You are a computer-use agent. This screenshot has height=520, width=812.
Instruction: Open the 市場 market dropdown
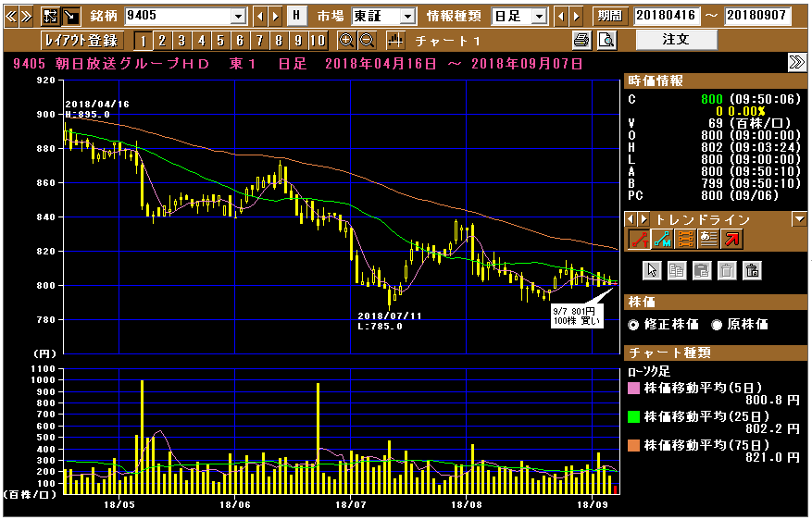pos(407,17)
